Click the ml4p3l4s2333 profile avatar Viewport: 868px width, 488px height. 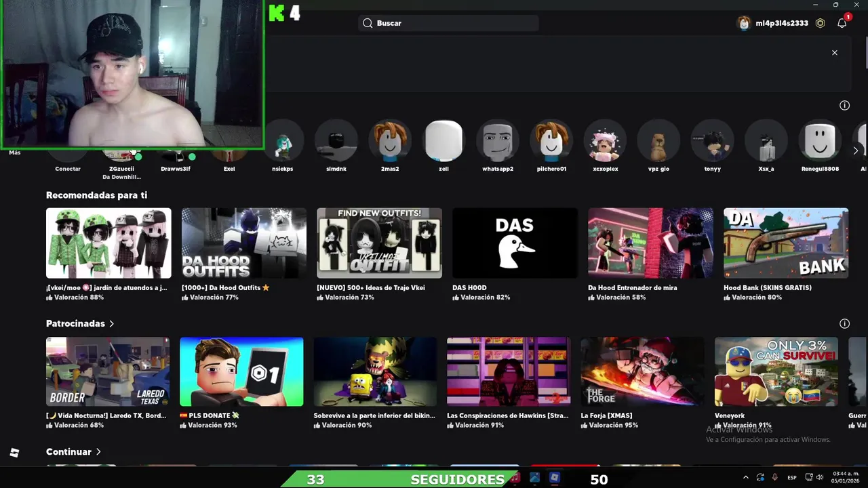click(x=744, y=23)
